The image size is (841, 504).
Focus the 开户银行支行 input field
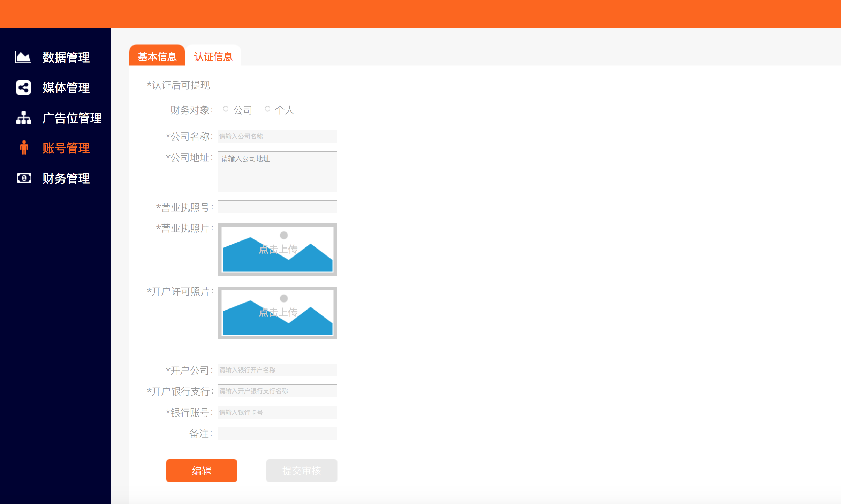tap(277, 391)
